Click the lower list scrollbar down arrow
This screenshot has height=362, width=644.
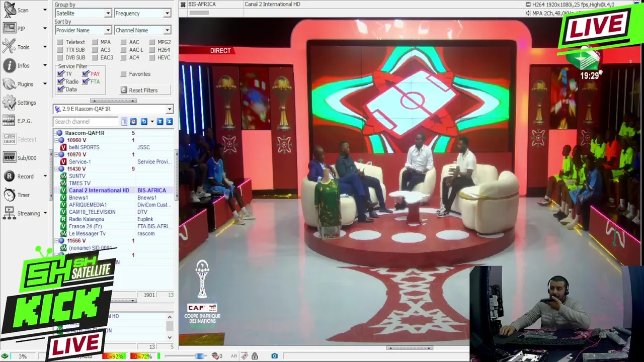(x=170, y=337)
